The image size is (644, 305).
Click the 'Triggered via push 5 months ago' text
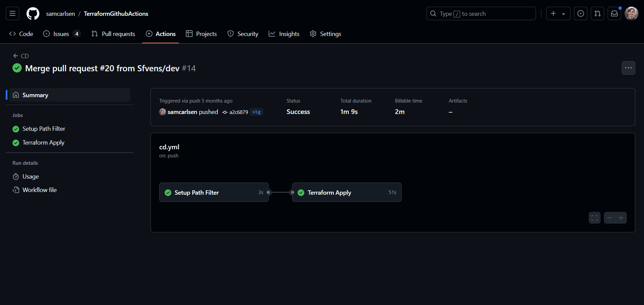tap(196, 101)
